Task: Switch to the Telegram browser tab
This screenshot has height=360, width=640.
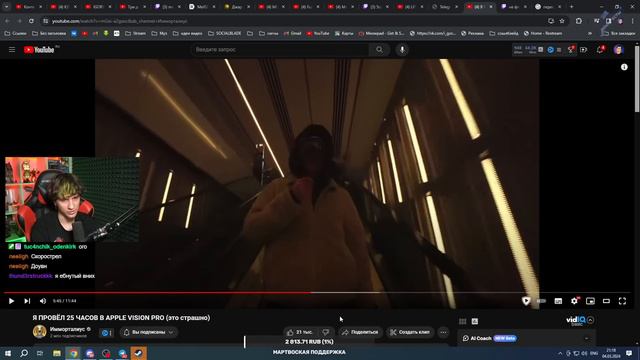Action: coord(444,7)
